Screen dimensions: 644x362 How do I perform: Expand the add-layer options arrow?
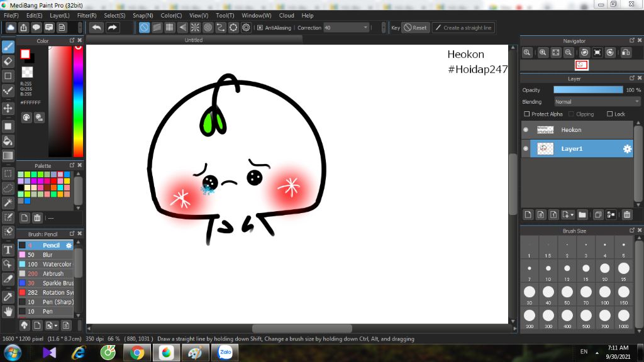pyautogui.click(x=572, y=215)
